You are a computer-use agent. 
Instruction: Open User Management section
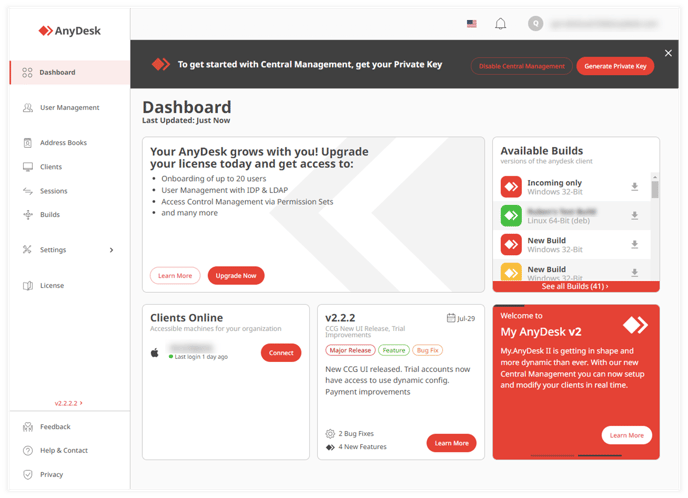69,107
